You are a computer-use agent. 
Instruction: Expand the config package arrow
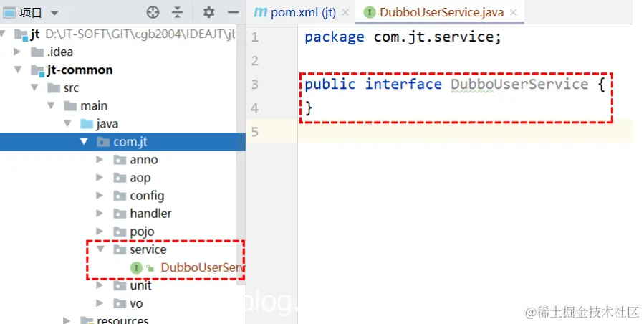tap(100, 195)
